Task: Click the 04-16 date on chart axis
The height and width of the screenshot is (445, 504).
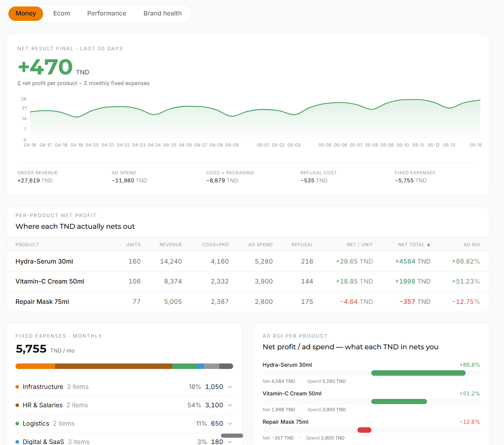Action: coord(30,145)
